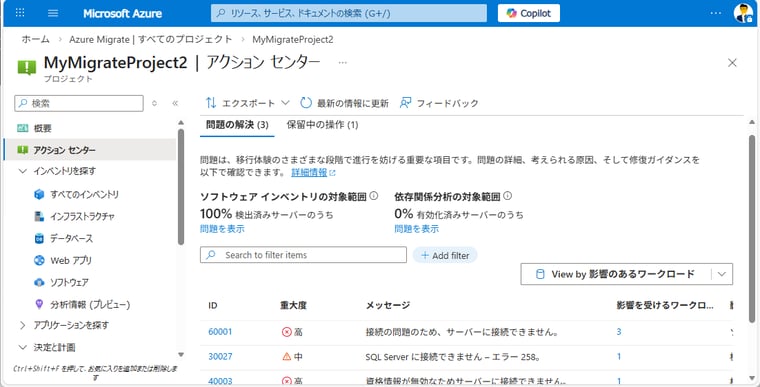Screen dimensions: 760x387
Task: Click the sidebar expand/collapse diamond icon
Action: [x=155, y=103]
